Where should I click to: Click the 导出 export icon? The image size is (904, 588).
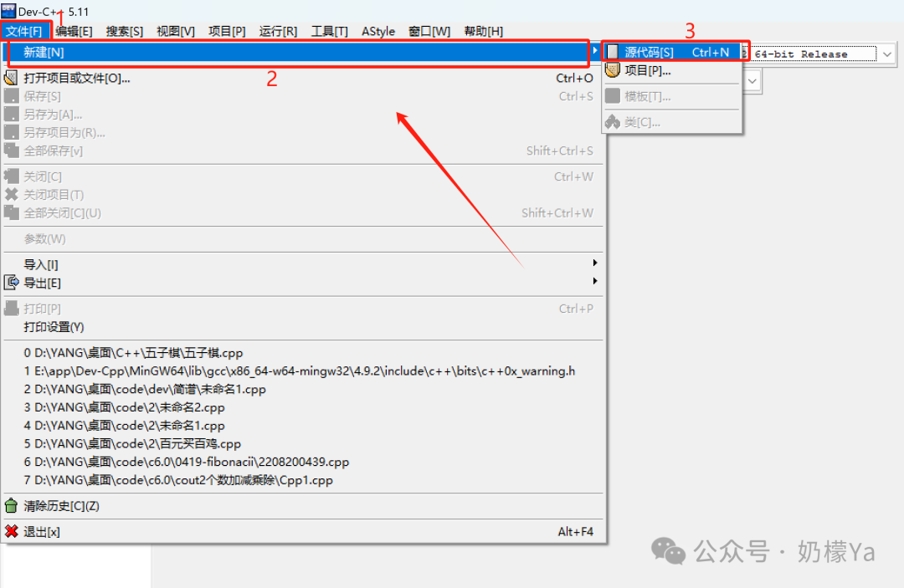pos(11,283)
